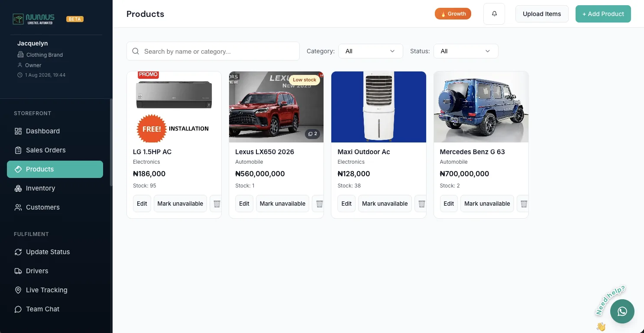Click the Need help? label
Viewport: 644px width, 333px height.
[x=610, y=300]
